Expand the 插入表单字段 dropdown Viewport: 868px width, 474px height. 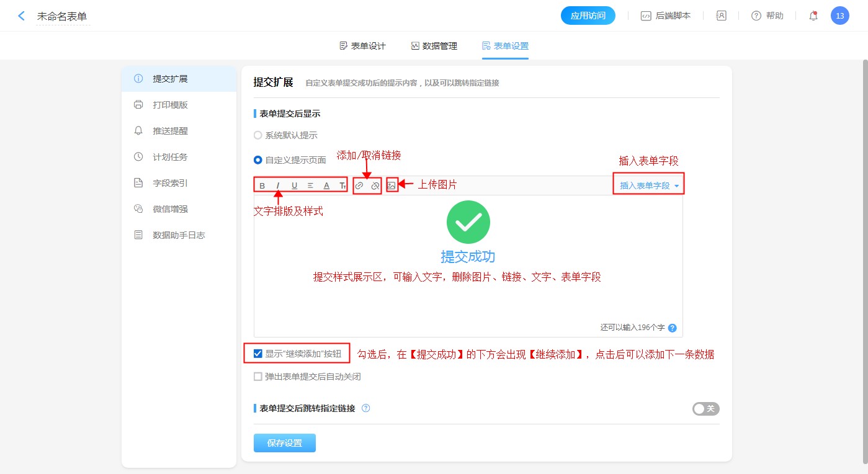[x=649, y=186]
